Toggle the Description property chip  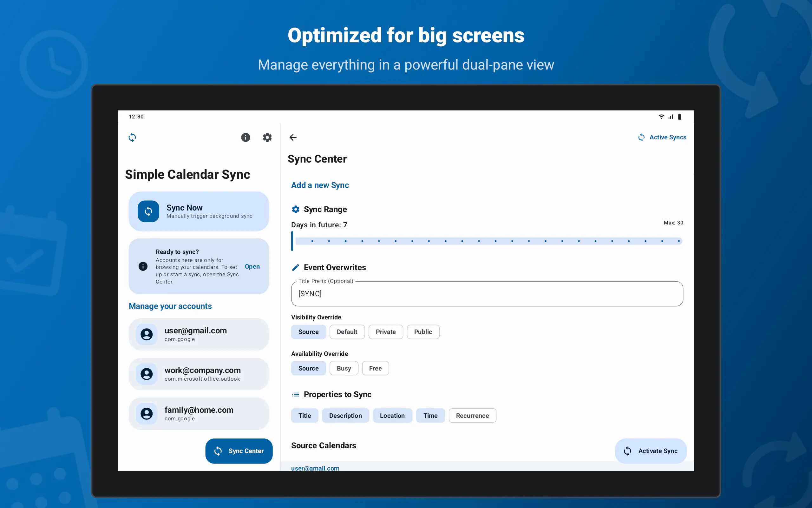tap(345, 416)
